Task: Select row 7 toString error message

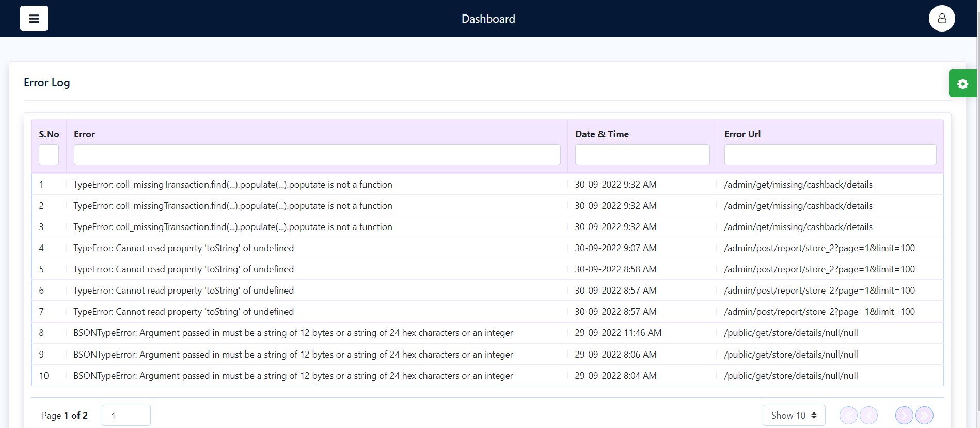Action: (x=184, y=312)
